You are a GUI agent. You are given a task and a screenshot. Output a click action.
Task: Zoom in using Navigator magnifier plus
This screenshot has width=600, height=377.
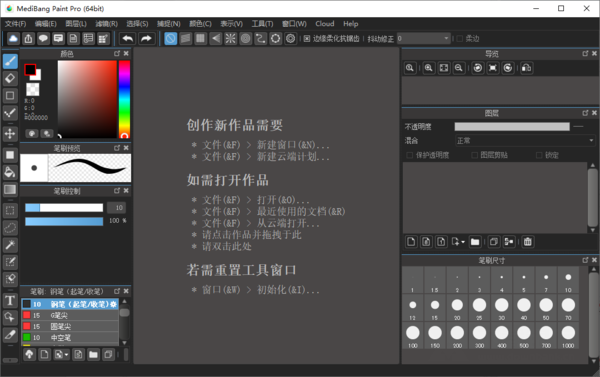tap(429, 68)
